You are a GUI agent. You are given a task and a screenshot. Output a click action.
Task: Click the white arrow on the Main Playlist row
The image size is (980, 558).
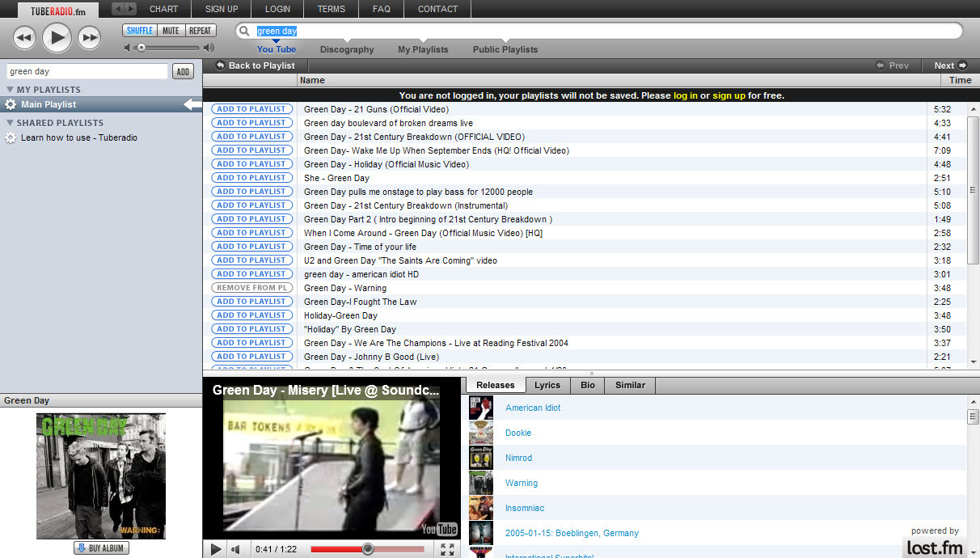(192, 104)
